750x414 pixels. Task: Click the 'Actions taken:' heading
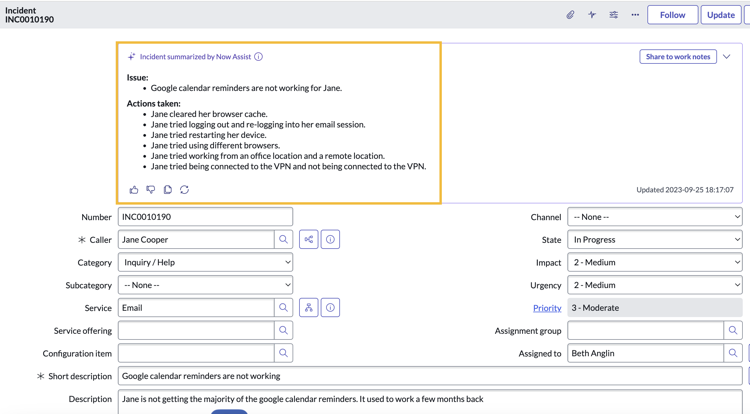[154, 103]
